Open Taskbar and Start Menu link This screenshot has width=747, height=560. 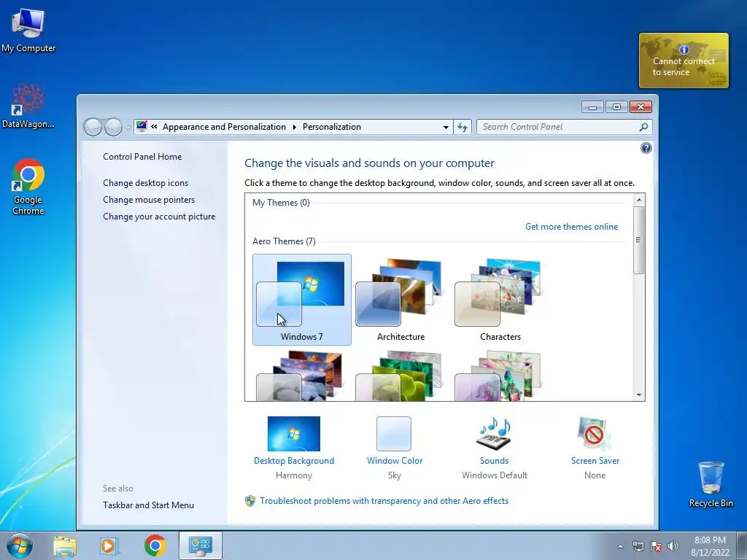click(149, 505)
